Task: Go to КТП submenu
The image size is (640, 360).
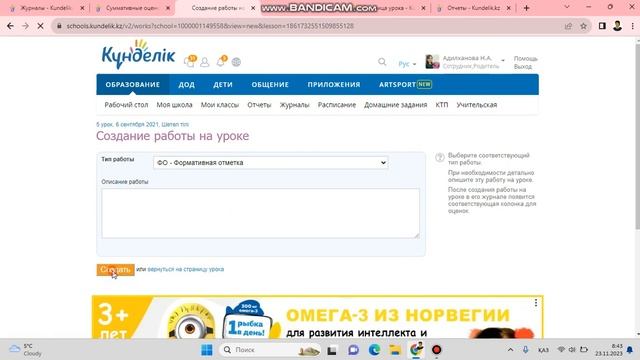Action: coord(442,105)
